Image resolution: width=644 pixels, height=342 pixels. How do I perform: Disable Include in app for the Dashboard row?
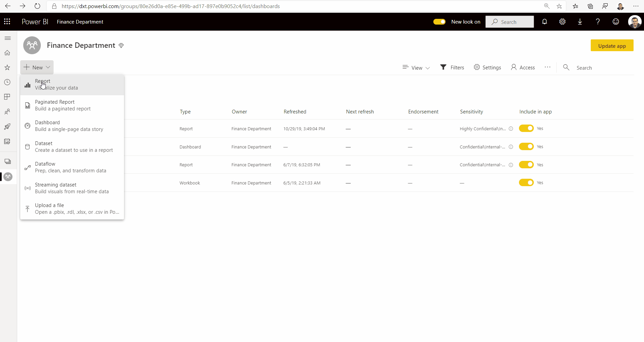pos(526,147)
